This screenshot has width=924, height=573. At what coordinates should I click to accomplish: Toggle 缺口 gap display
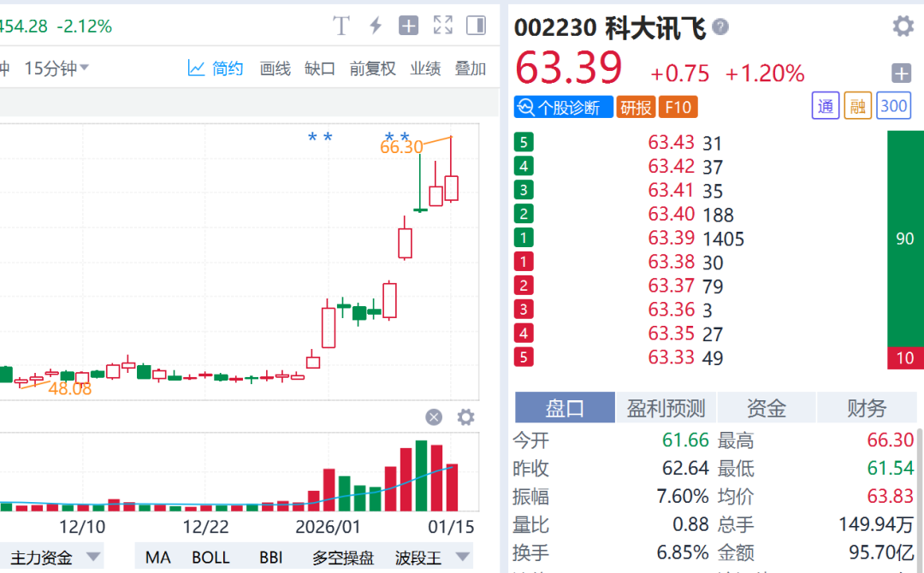point(320,68)
